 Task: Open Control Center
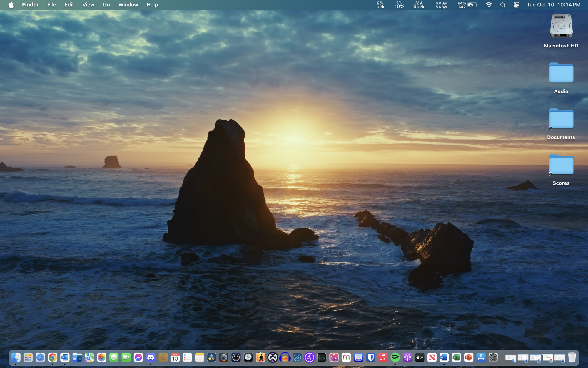pyautogui.click(x=516, y=5)
